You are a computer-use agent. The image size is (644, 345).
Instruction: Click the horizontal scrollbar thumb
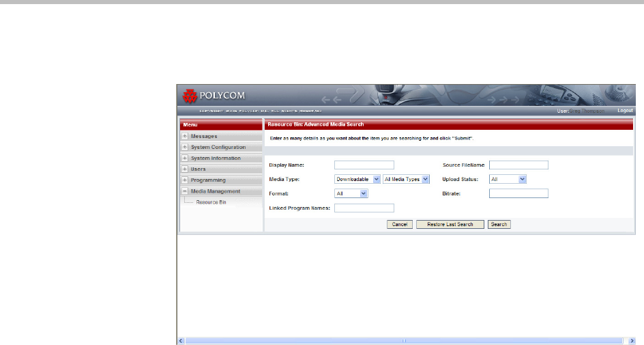[x=404, y=341]
